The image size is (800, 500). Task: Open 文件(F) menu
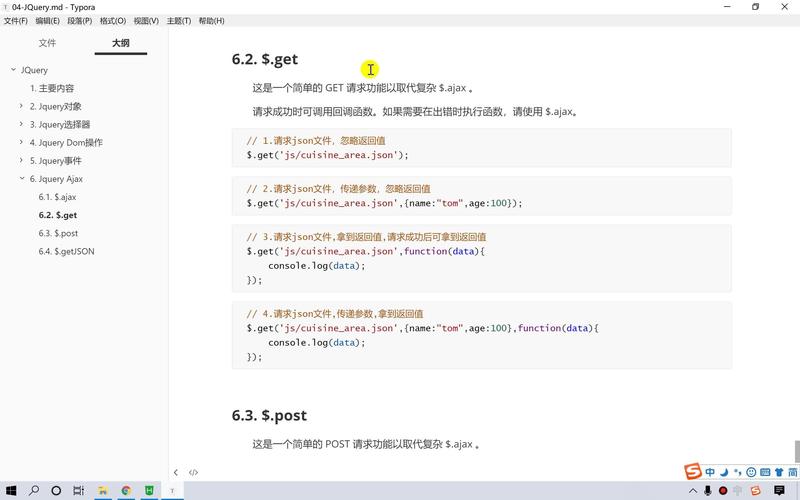[x=16, y=21]
